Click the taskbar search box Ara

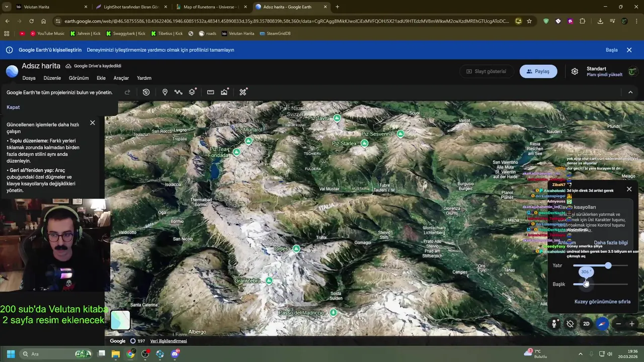coord(55,354)
